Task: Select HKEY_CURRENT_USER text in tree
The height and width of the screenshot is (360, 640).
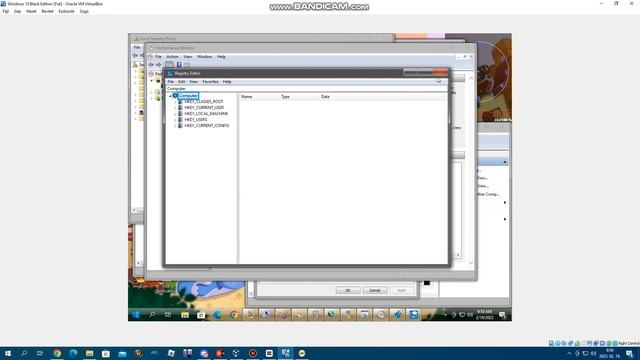Action: [204, 108]
